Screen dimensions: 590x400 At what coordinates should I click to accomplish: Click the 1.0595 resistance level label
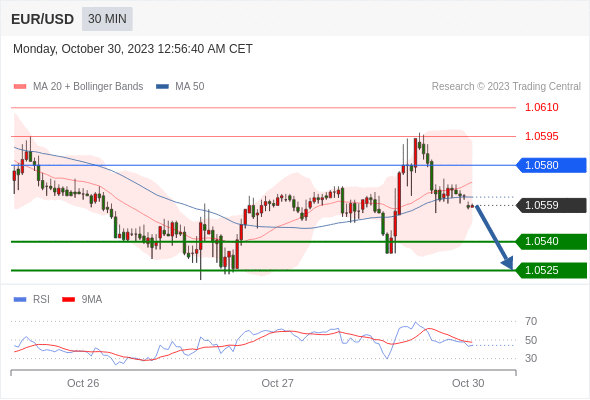click(541, 136)
